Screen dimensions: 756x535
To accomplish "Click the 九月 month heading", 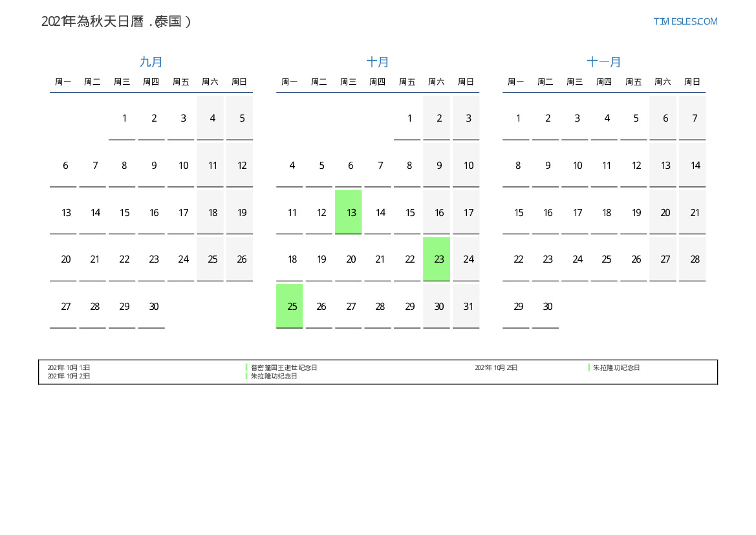I will click(x=151, y=62).
